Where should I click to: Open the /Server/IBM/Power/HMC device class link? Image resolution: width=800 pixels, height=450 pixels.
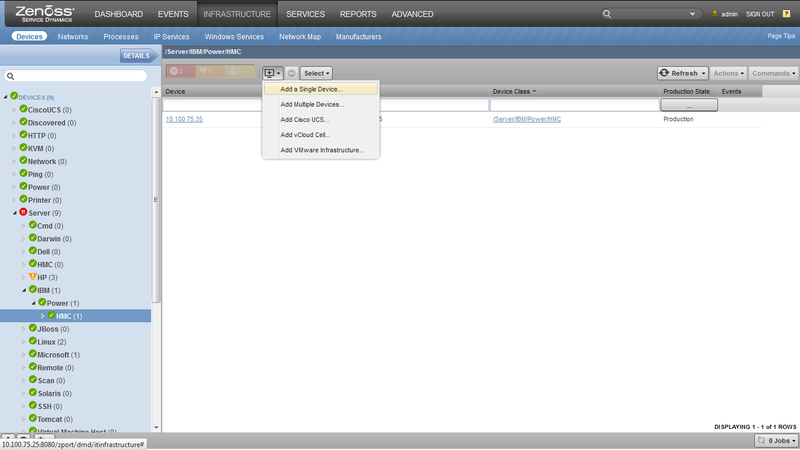click(x=527, y=119)
